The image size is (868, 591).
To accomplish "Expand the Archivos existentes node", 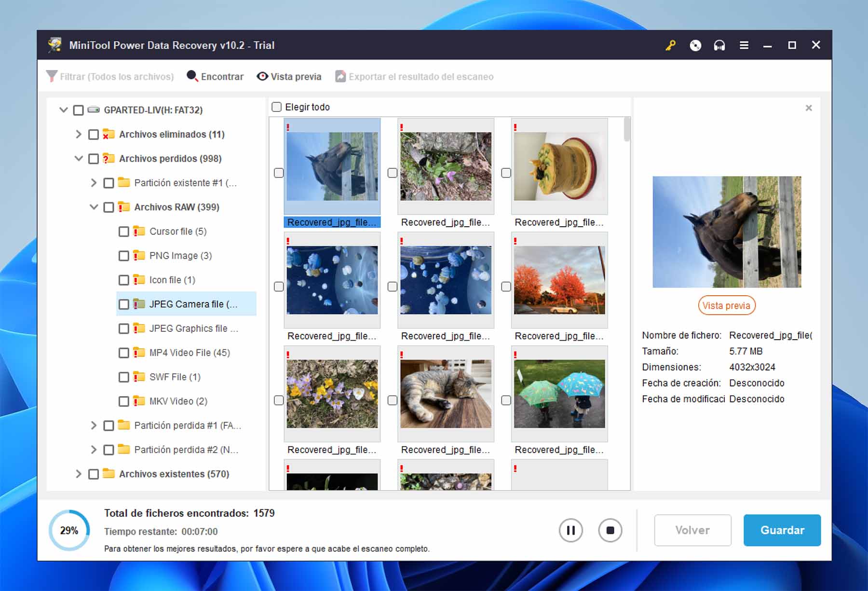I will (x=79, y=474).
